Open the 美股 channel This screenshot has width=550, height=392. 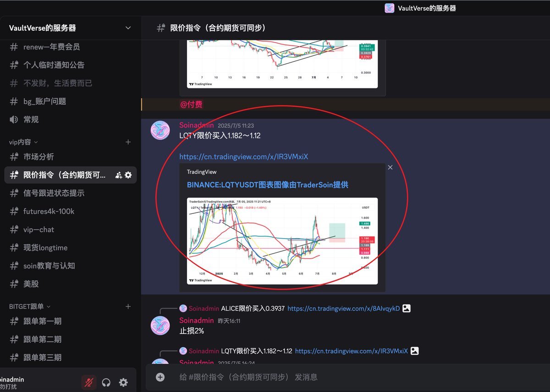(x=70, y=284)
